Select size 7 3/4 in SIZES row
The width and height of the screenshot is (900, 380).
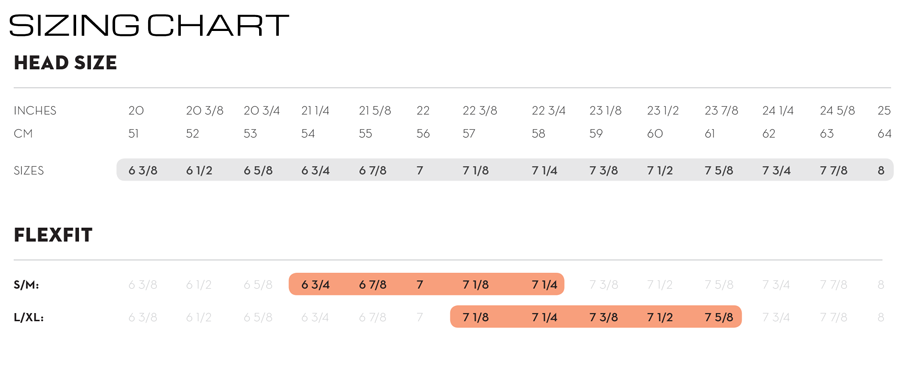[x=777, y=170]
